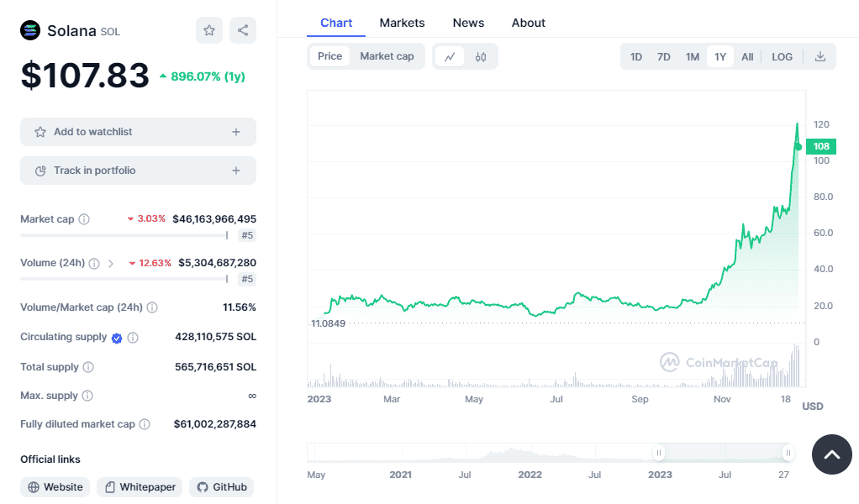Click the left handle of the range slider

click(x=659, y=453)
